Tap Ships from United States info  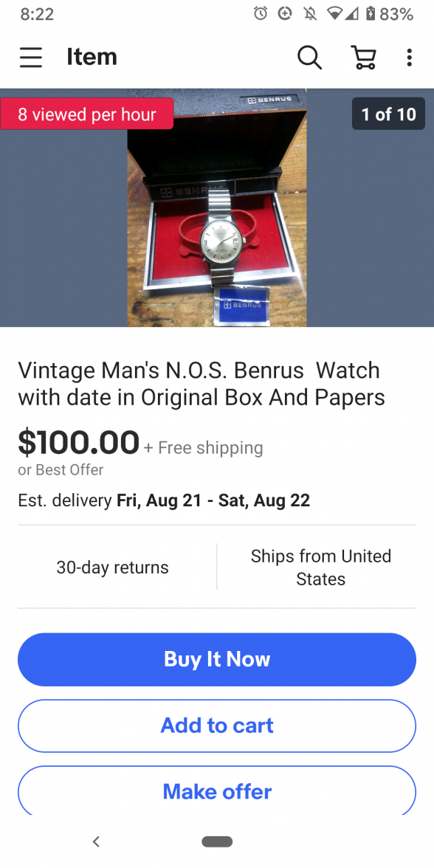tap(320, 568)
